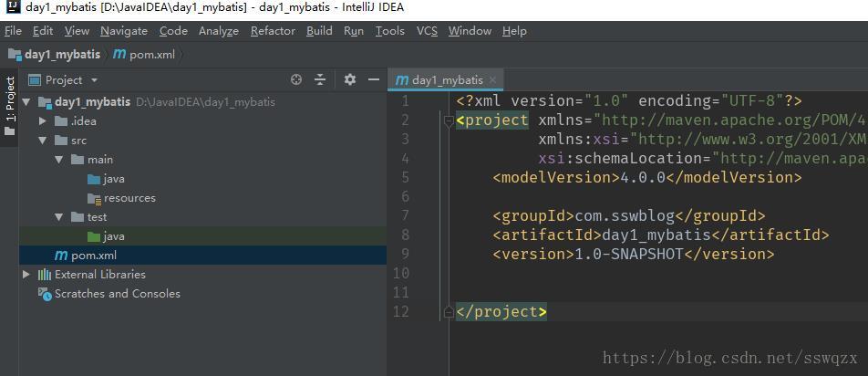Screen dimensions: 868x376
Task: Open the Build menu
Action: tap(319, 31)
